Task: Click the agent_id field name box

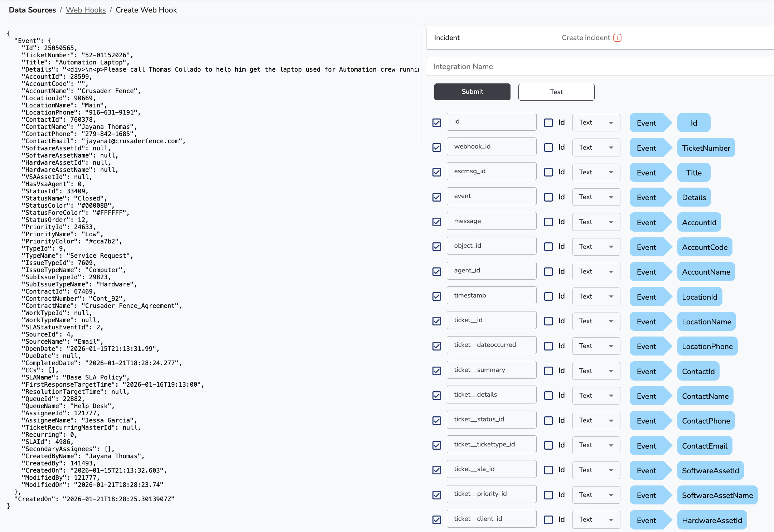Action: click(x=491, y=271)
